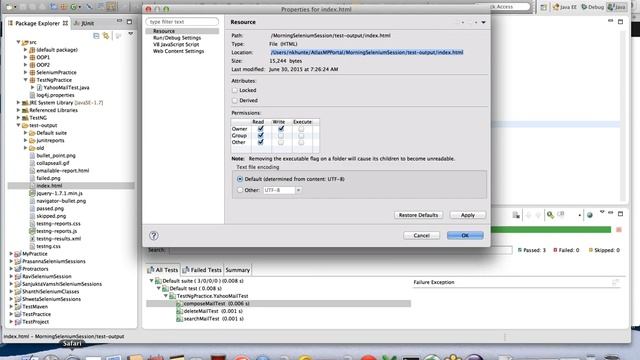
Task: Click the deleteMailTest result row
Action: point(209,311)
